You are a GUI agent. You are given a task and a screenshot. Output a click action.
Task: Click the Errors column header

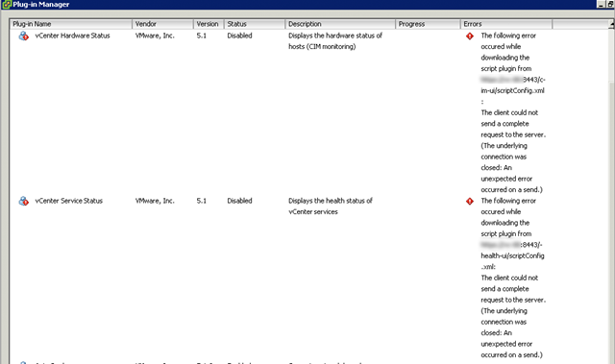506,24
